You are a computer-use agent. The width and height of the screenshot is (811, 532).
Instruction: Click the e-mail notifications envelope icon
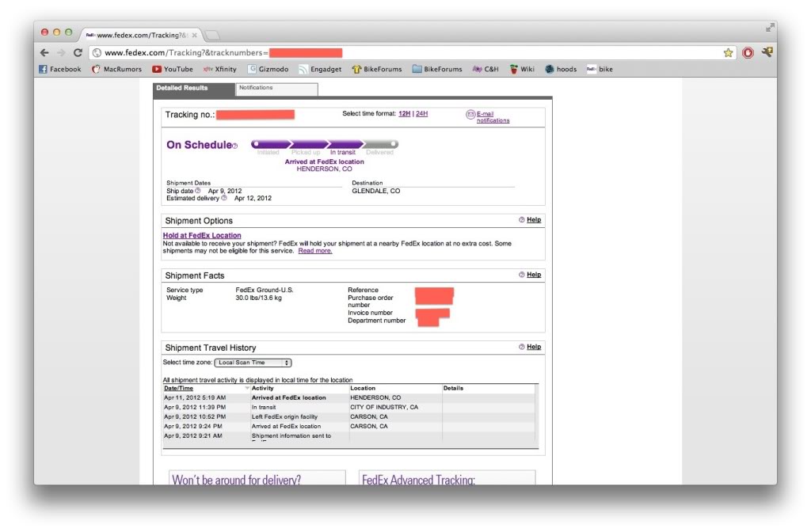coord(470,114)
